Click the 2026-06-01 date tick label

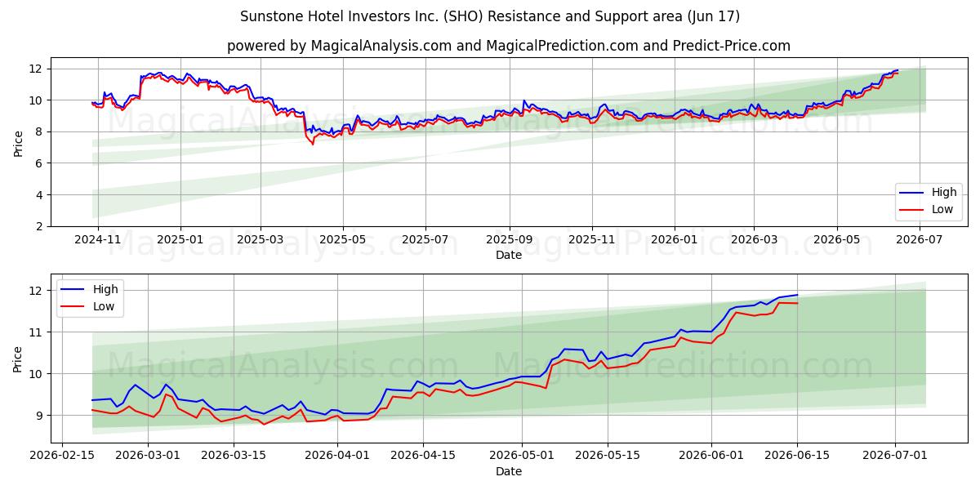coord(711,457)
